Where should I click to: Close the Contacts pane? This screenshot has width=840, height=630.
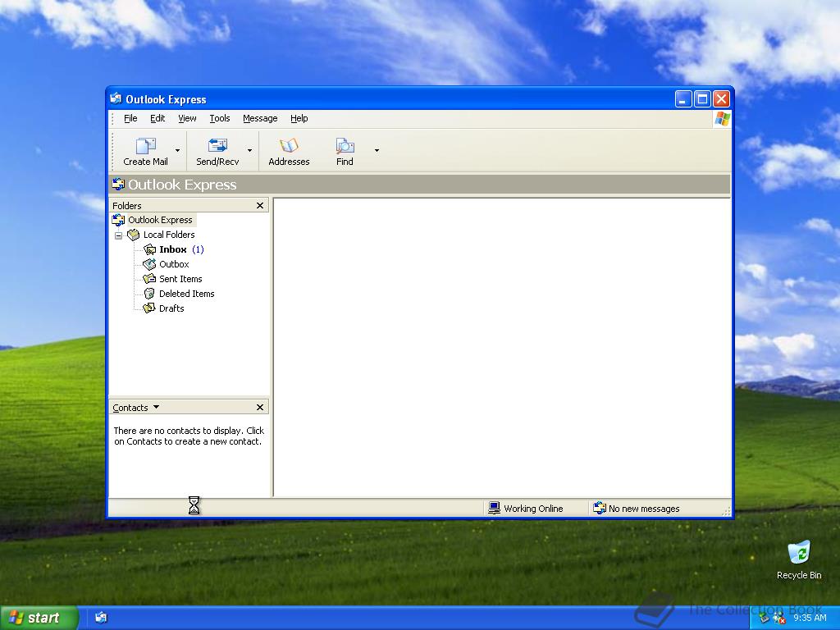pos(260,408)
